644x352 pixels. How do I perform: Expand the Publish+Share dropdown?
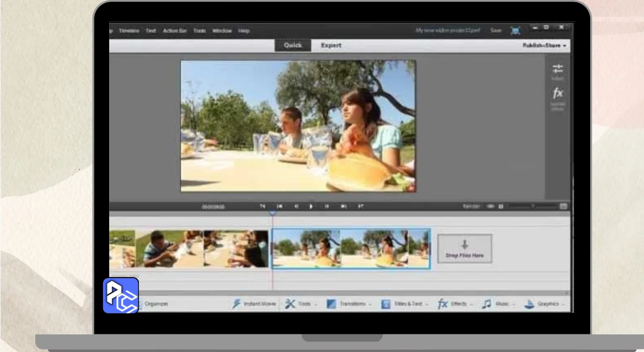pos(544,45)
